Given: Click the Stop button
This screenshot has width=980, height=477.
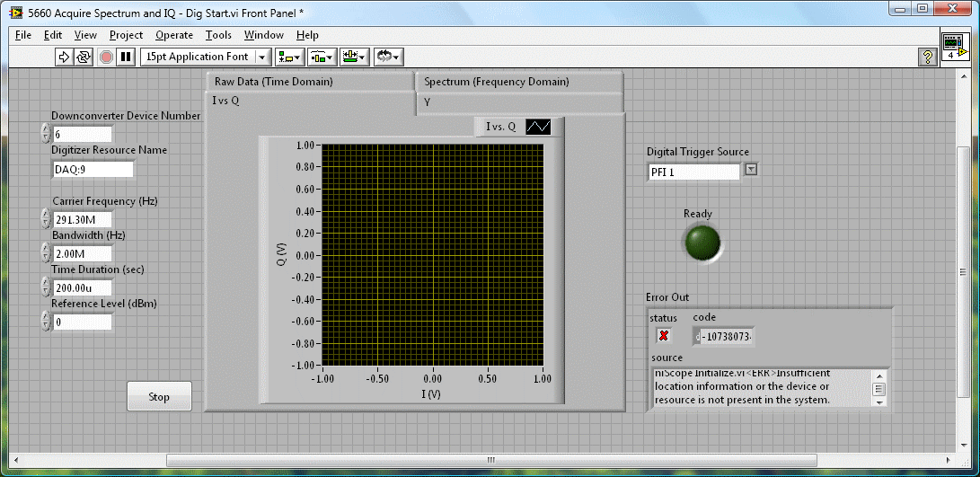Looking at the screenshot, I should point(159,396).
